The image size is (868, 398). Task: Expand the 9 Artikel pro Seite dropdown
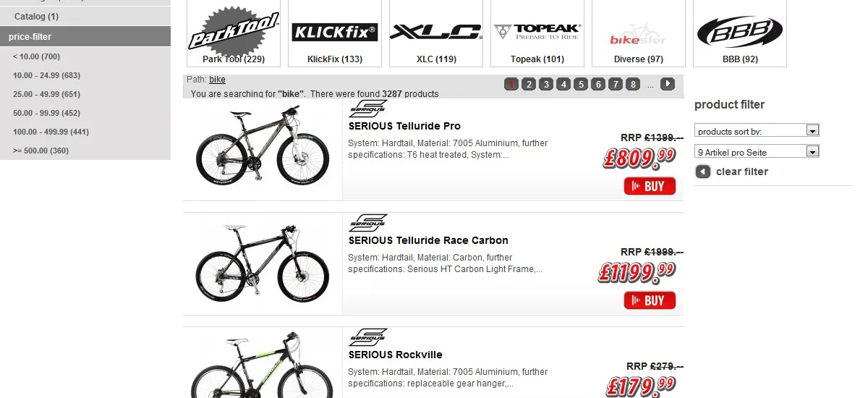757,152
